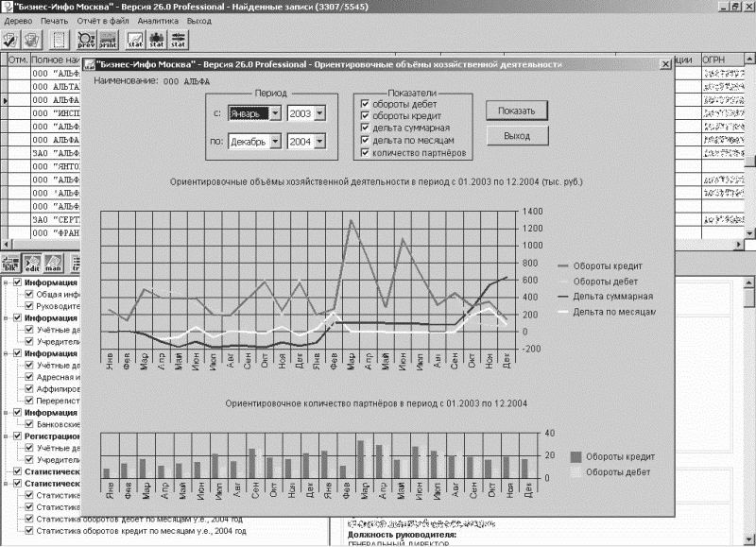
Task: Click the document list icon in toolbar
Action: (x=59, y=40)
